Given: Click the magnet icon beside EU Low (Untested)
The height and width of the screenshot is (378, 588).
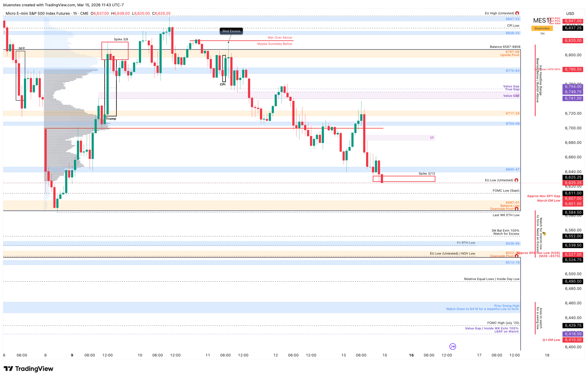Looking at the screenshot, I should click(x=516, y=180).
